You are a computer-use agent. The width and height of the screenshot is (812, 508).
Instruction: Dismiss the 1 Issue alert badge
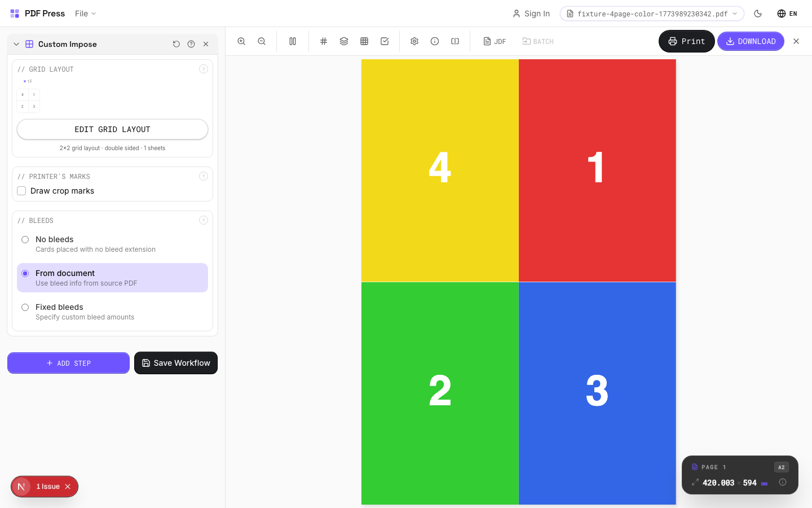tap(68, 487)
